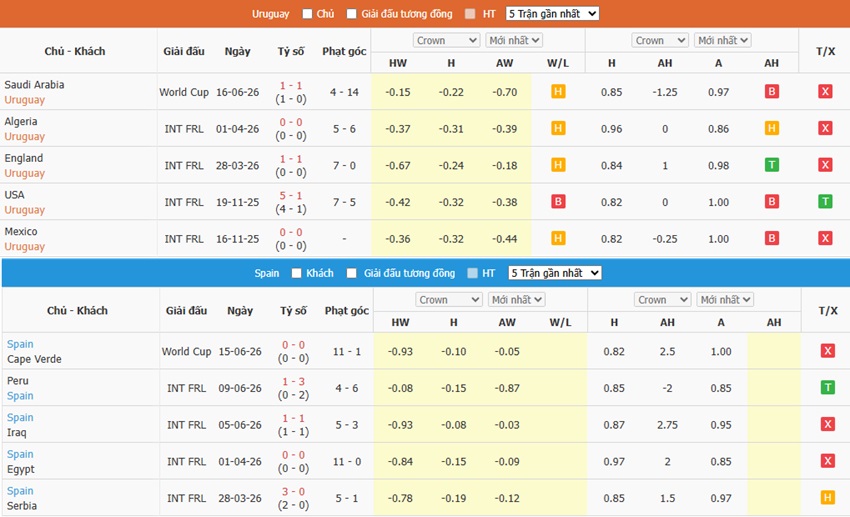Click AH T badge in England row
Image resolution: width=850 pixels, height=517 pixels.
771,165
